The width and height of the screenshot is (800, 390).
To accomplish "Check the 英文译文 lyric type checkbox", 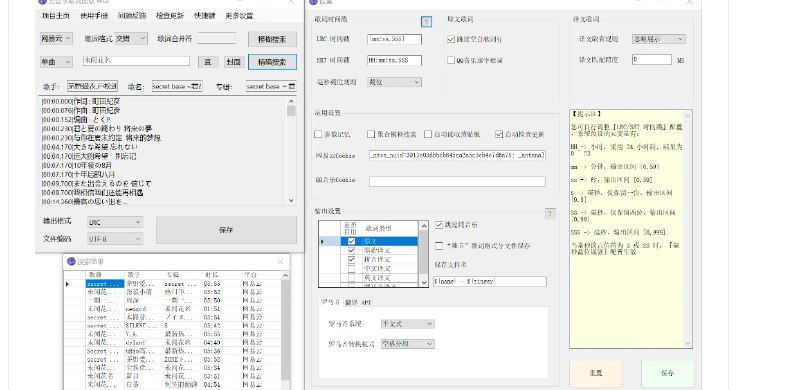I will pos(352,278).
